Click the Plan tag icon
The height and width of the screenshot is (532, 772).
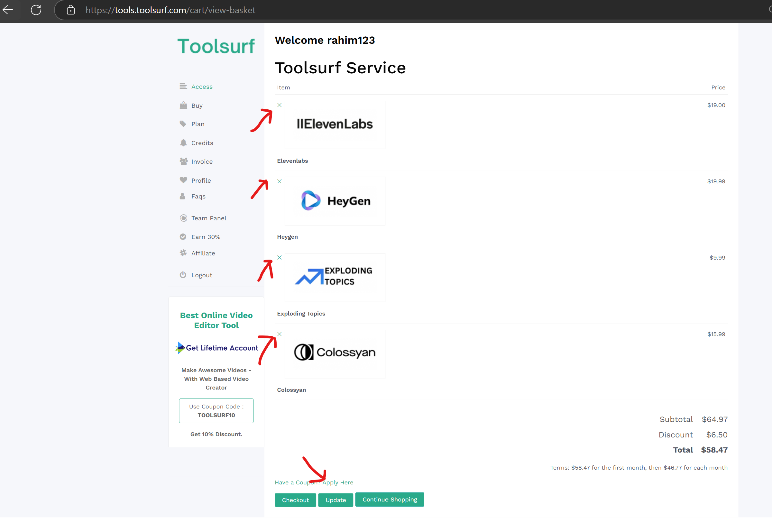tap(183, 124)
